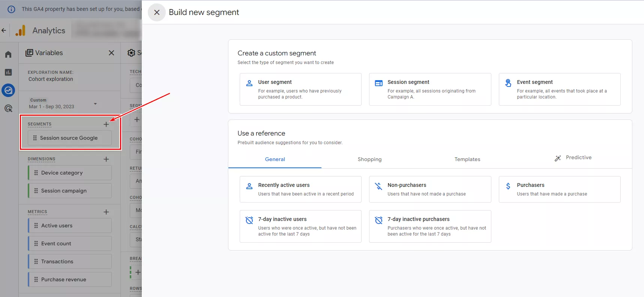Click the User segment person icon
This screenshot has height=297, width=644.
click(249, 83)
